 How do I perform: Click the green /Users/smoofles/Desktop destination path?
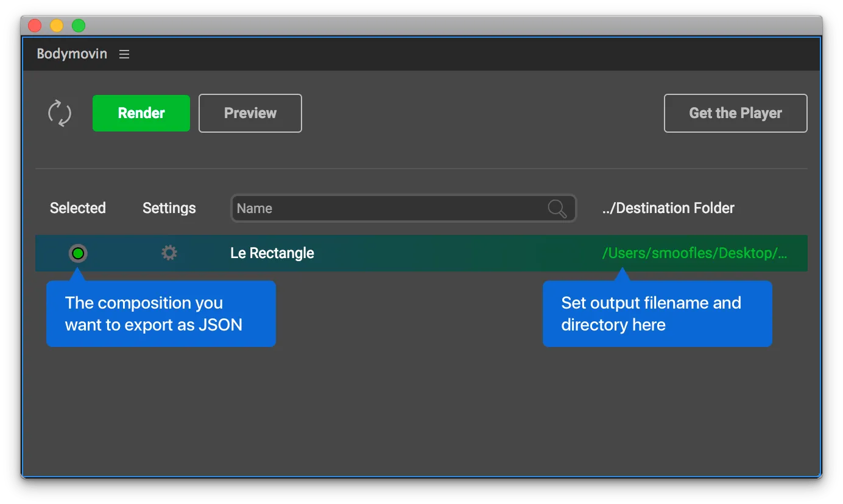[x=694, y=253]
